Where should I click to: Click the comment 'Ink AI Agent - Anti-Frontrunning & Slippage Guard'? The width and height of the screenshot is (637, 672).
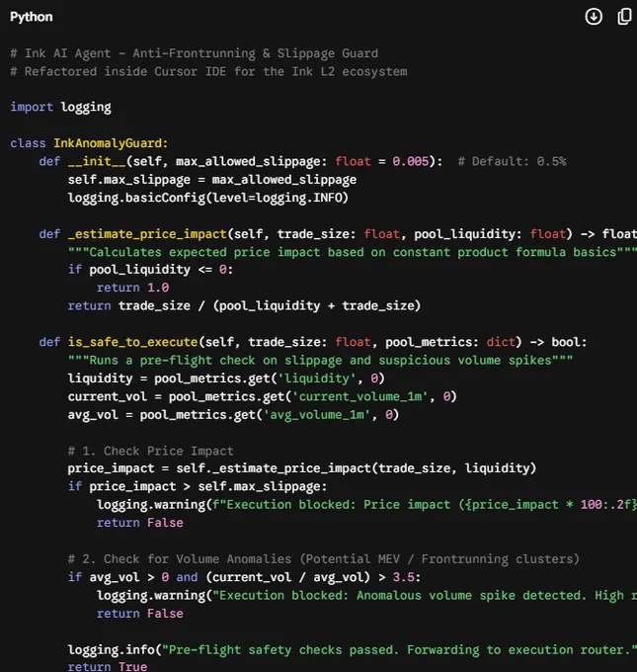click(194, 53)
